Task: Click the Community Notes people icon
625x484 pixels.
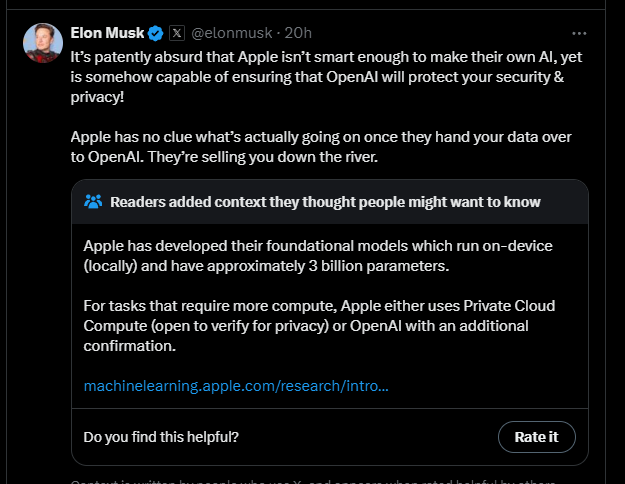Action: coord(93,201)
